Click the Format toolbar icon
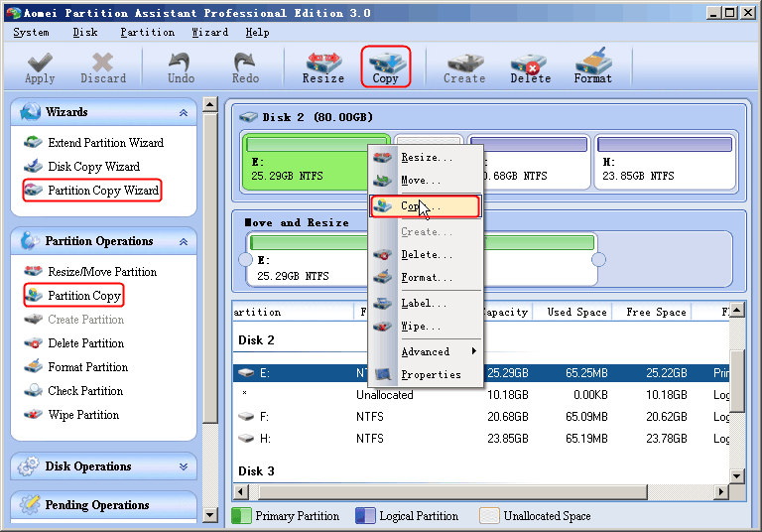 [592, 66]
